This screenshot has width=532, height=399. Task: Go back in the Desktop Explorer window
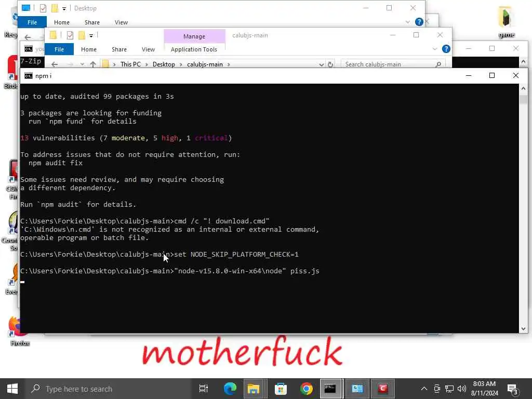click(x=28, y=37)
